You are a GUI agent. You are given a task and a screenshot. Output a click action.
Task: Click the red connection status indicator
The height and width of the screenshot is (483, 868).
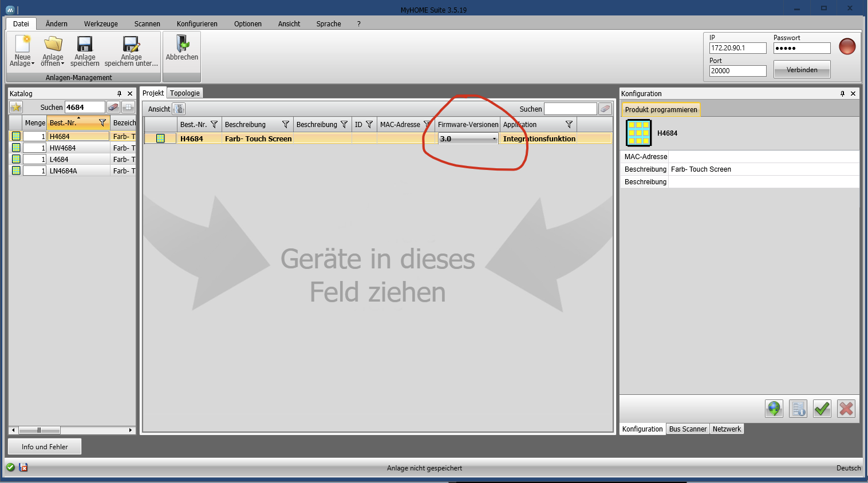tap(847, 46)
